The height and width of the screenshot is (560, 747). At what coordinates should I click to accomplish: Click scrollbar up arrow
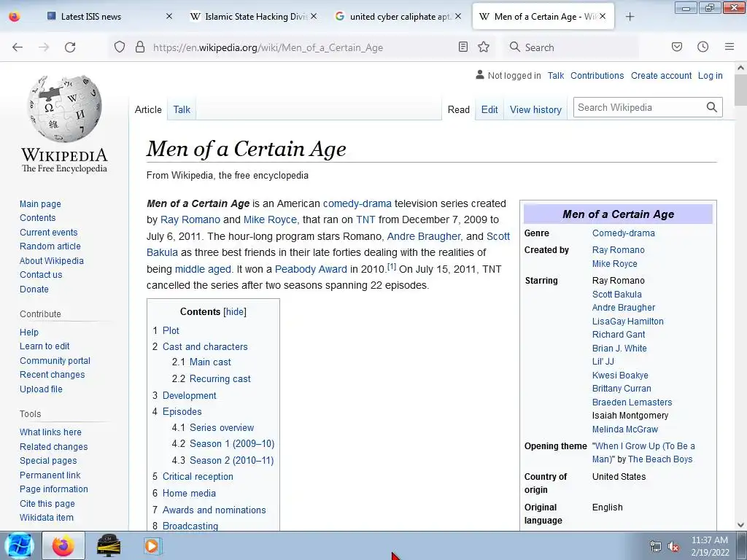(740, 68)
